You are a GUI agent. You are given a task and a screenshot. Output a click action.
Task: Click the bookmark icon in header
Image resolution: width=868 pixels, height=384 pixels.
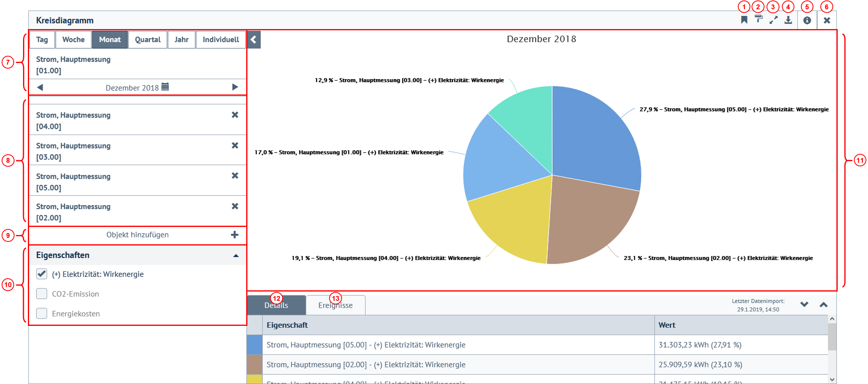tap(744, 20)
